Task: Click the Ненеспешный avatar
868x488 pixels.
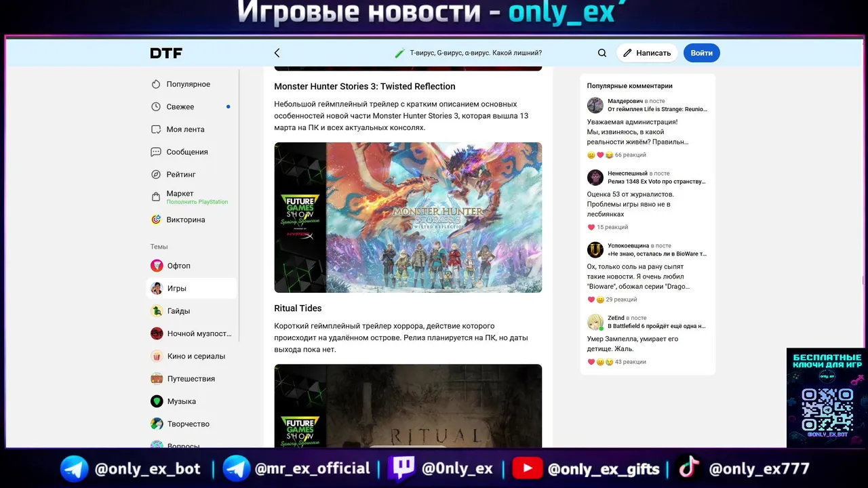Action: tap(595, 178)
